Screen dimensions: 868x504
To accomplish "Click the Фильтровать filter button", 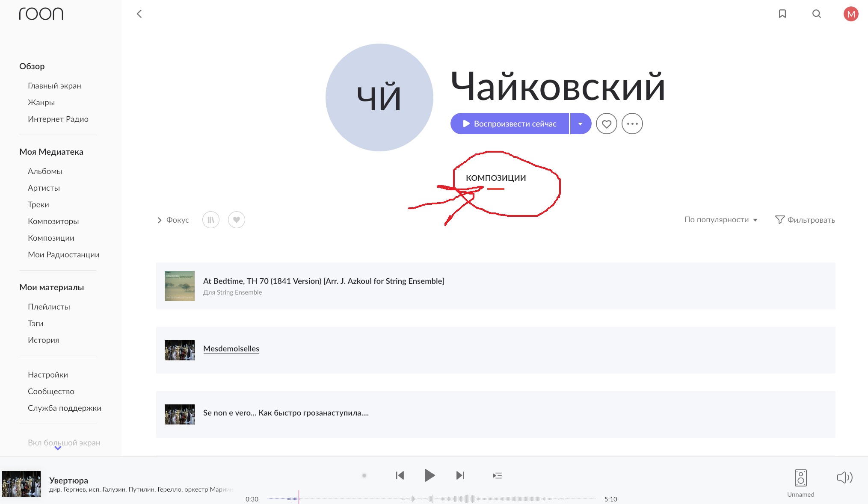I will coord(805,220).
